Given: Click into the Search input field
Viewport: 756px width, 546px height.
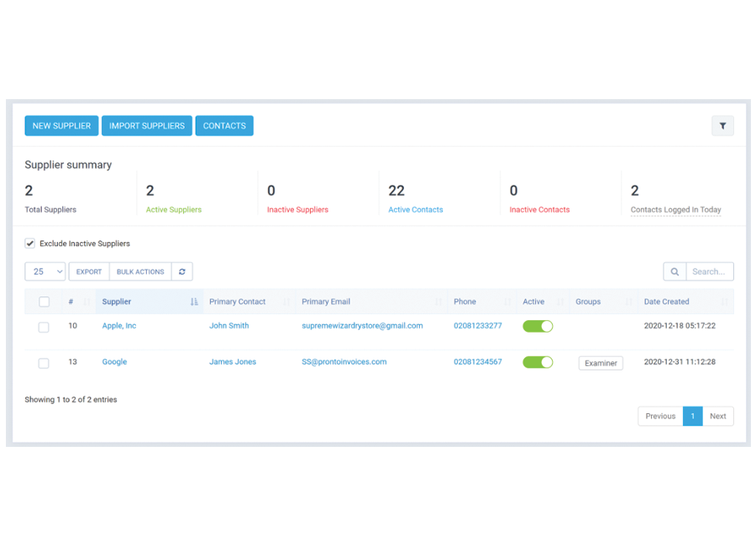Looking at the screenshot, I should point(710,271).
